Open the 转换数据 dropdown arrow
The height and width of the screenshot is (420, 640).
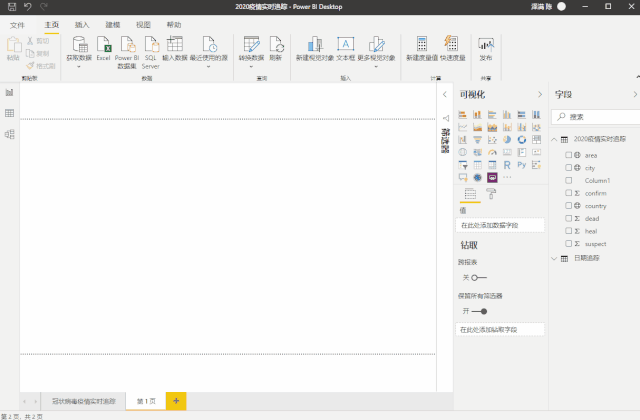tap(251, 67)
